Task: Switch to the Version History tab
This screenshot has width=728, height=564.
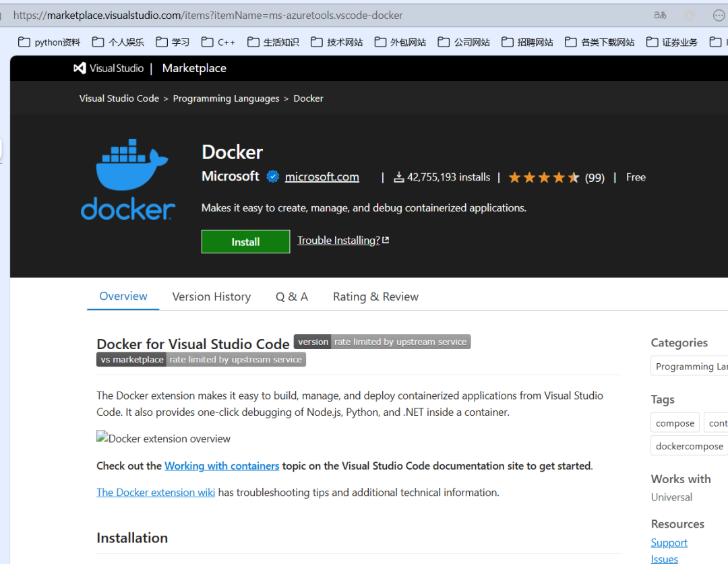Action: click(x=211, y=296)
